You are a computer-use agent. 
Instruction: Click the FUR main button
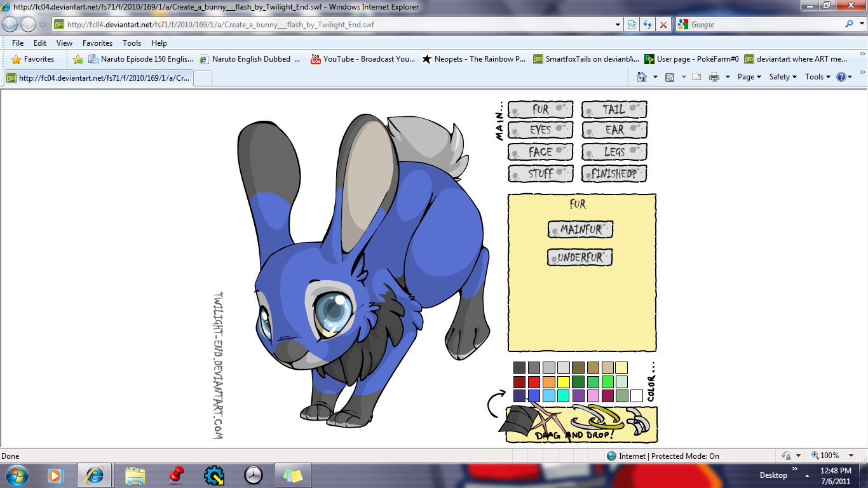click(x=540, y=109)
